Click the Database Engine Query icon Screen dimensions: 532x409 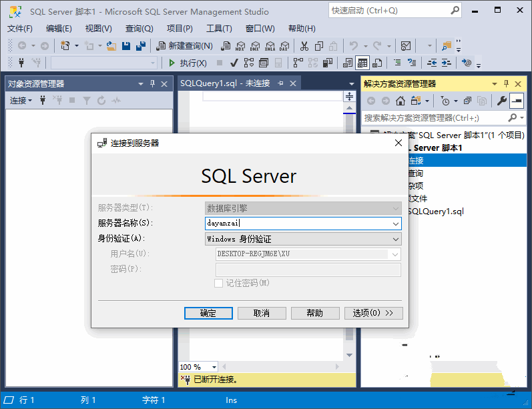coord(226,46)
